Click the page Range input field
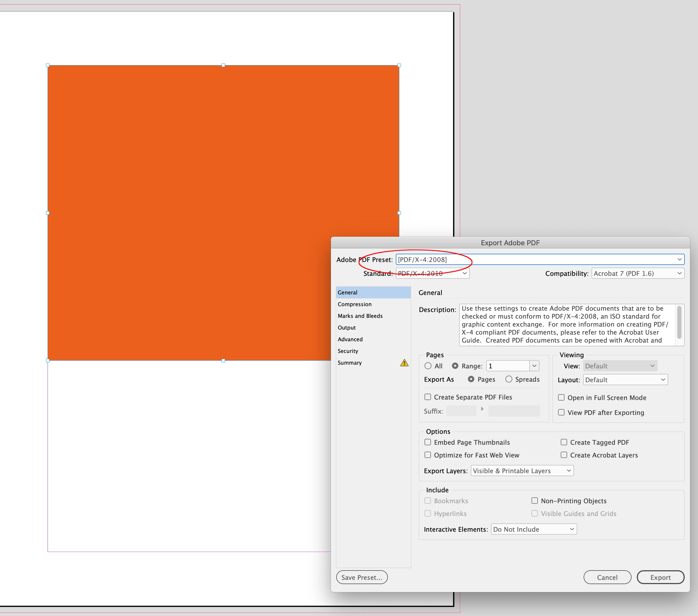 (x=508, y=366)
